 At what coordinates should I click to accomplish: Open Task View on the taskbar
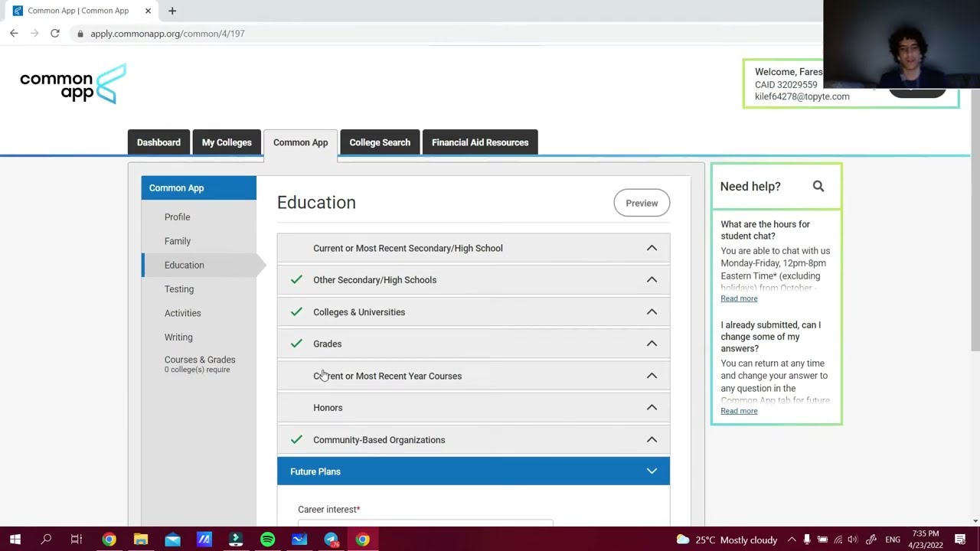pos(77,540)
